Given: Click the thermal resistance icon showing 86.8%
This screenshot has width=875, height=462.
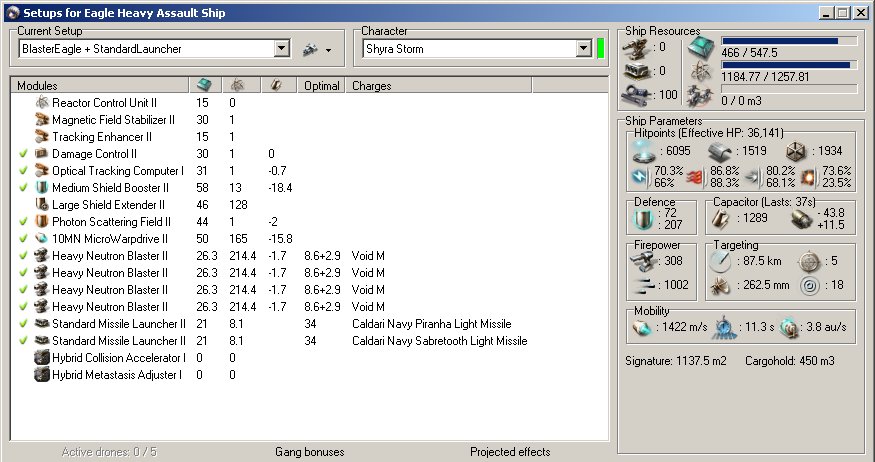Looking at the screenshot, I should tap(695, 177).
